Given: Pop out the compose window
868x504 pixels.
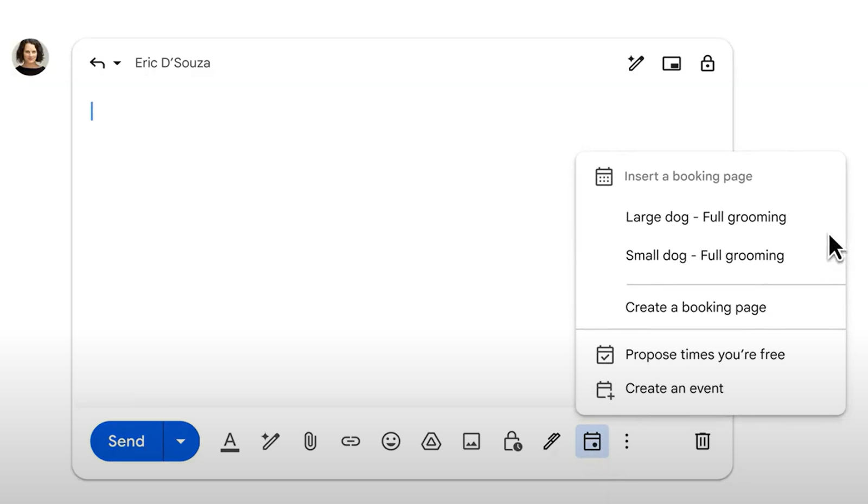Looking at the screenshot, I should pos(671,63).
